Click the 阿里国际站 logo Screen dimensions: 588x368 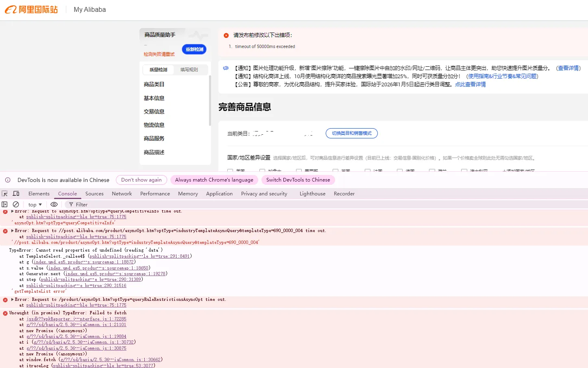tap(31, 9)
